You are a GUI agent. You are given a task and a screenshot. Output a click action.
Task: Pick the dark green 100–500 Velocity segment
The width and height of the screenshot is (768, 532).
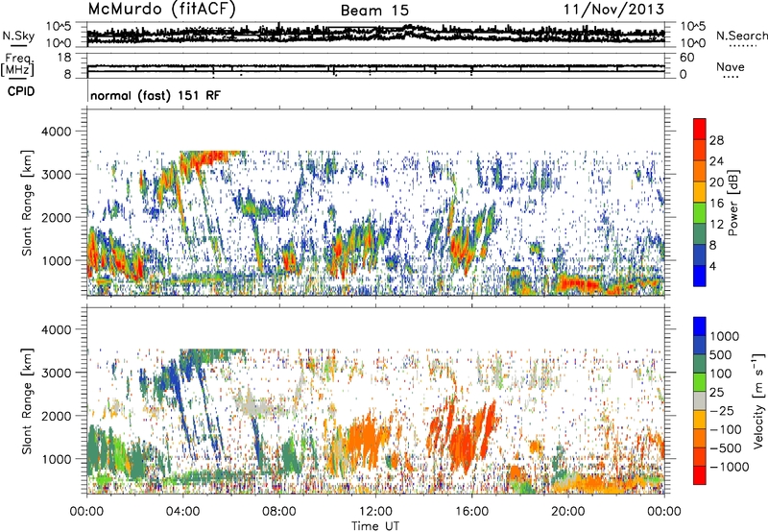click(x=700, y=364)
